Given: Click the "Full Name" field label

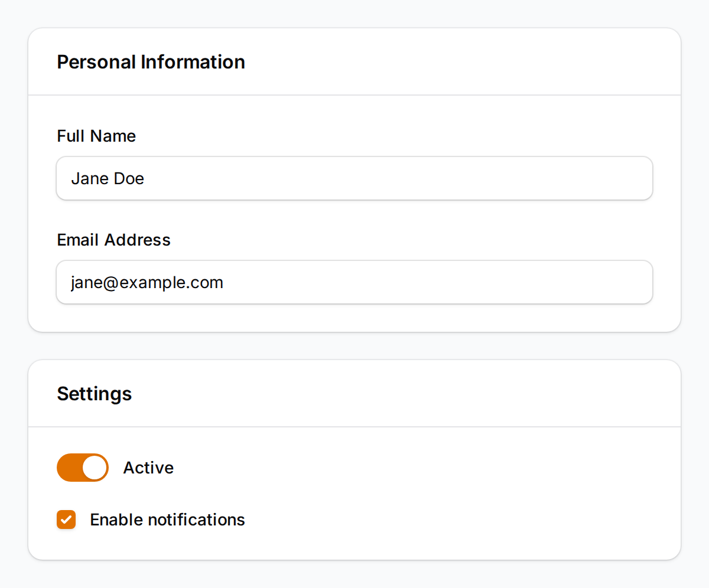Looking at the screenshot, I should click(96, 136).
